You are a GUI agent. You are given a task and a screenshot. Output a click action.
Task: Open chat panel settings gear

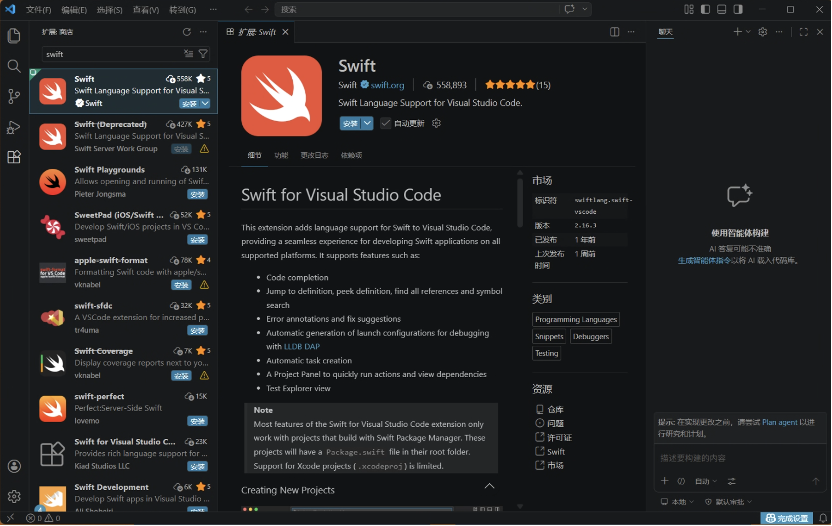pos(762,32)
